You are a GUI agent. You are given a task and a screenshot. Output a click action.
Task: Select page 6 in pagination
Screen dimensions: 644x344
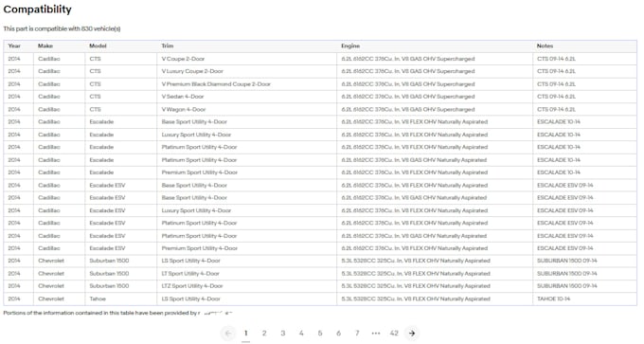click(338, 333)
